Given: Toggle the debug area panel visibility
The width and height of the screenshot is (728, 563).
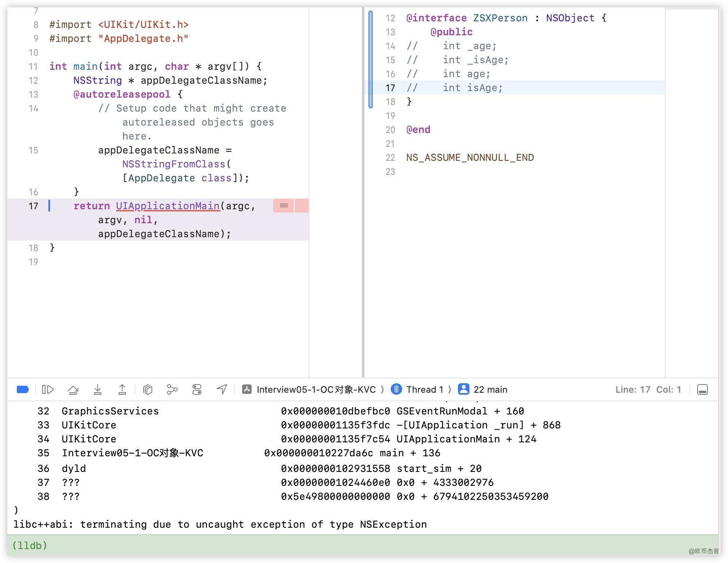Looking at the screenshot, I should 702,389.
